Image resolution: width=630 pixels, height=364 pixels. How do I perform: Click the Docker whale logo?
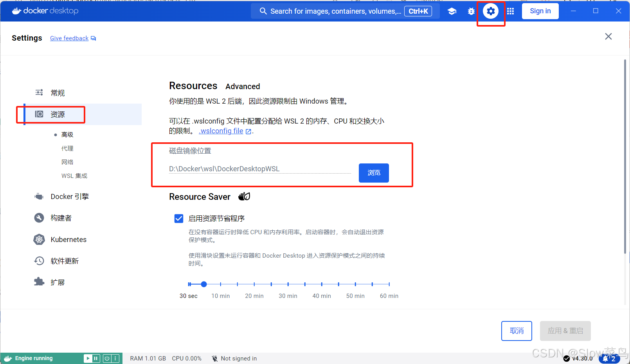16,11
